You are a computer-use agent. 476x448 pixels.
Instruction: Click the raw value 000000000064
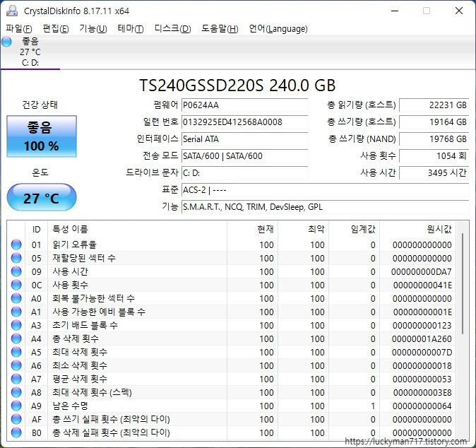[x=422, y=406]
